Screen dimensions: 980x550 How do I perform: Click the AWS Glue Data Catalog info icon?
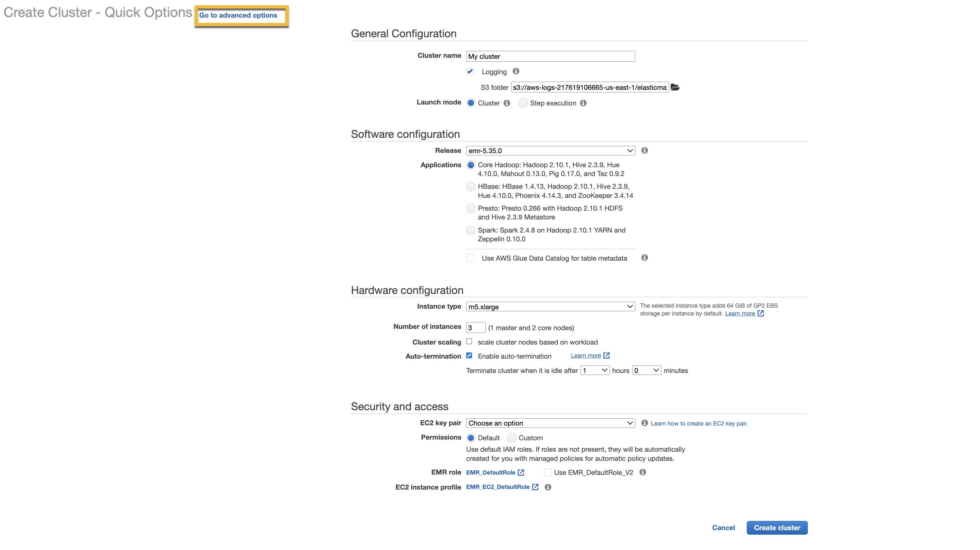coord(644,258)
